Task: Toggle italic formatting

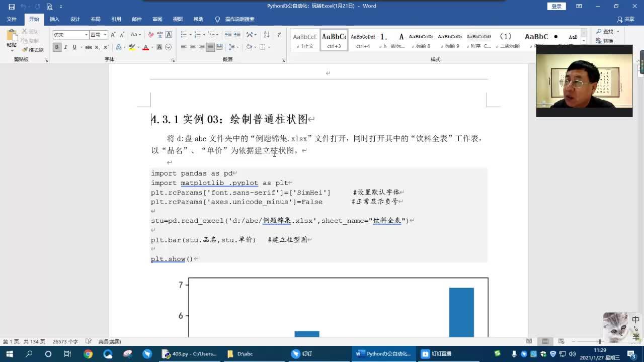Action: coord(65,47)
